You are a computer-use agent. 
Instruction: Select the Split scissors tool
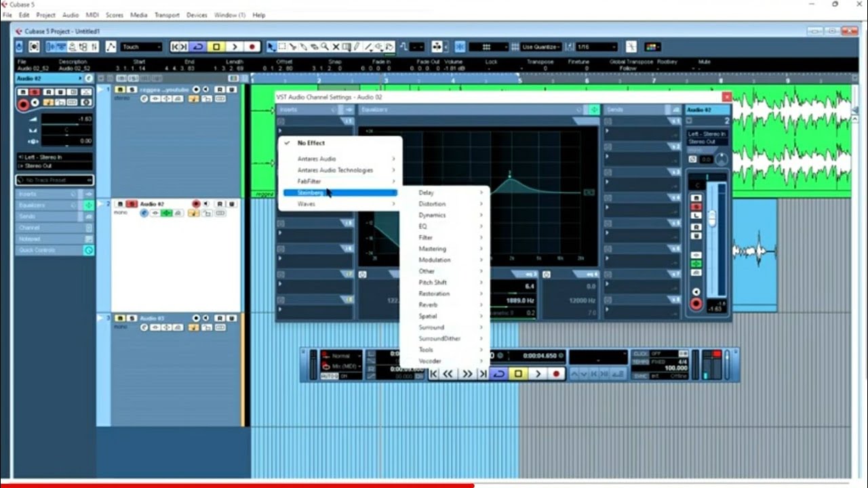293,47
